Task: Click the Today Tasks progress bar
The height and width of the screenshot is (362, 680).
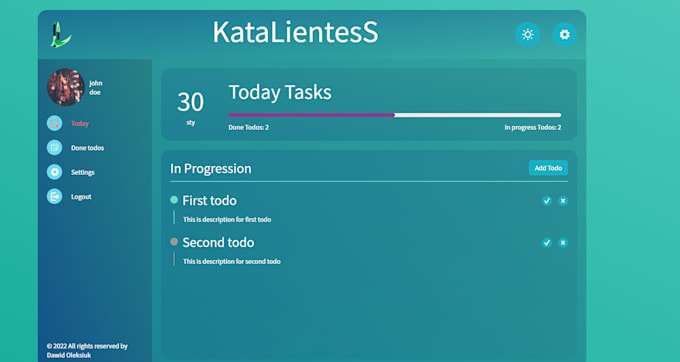Action: coord(395,115)
